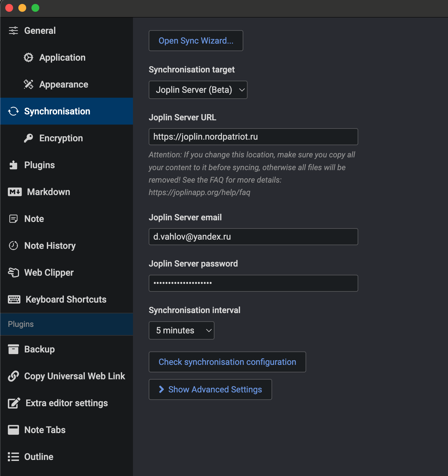
Task: Go to Application settings
Action: pyautogui.click(x=67, y=57)
